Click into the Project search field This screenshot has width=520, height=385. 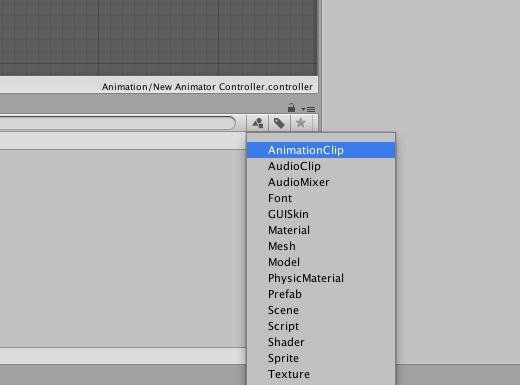[x=117, y=123]
